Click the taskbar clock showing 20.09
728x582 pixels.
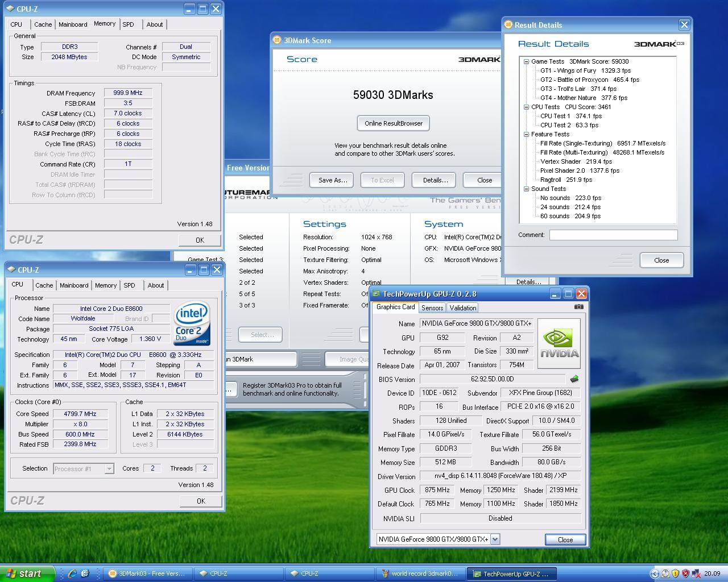pyautogui.click(x=712, y=573)
